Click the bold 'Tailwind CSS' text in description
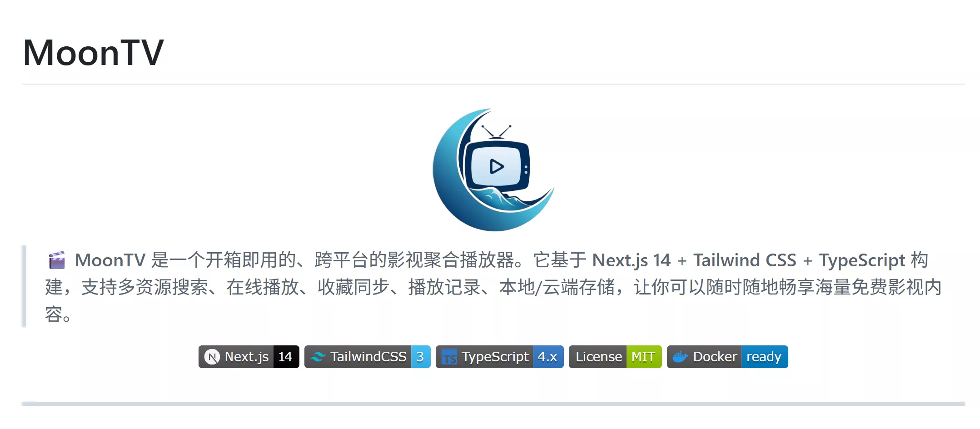980x429 pixels. (745, 260)
